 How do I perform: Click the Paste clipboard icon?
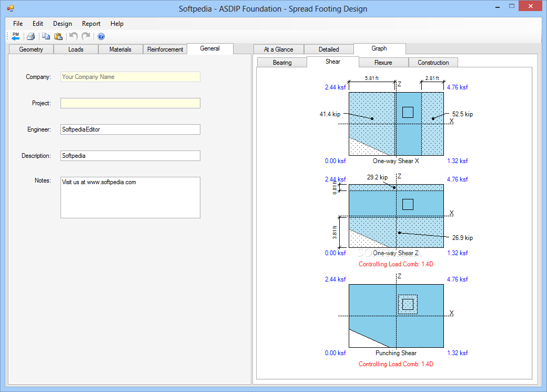click(58, 36)
